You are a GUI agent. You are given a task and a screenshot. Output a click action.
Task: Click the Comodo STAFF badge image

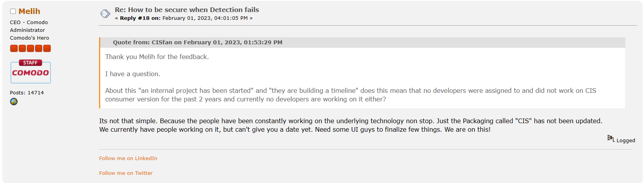(x=31, y=72)
